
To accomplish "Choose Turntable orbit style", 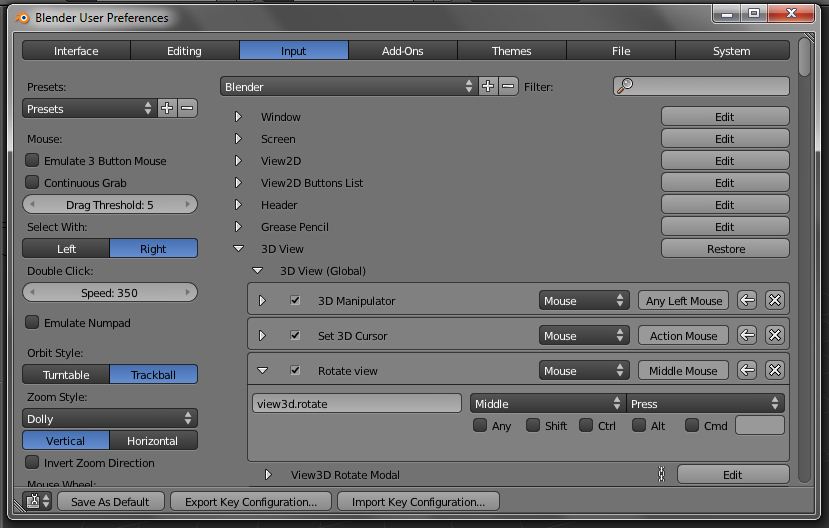I will [66, 374].
